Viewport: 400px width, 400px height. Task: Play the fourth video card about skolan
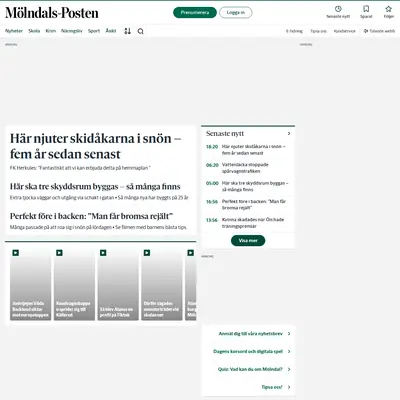tap(162, 284)
